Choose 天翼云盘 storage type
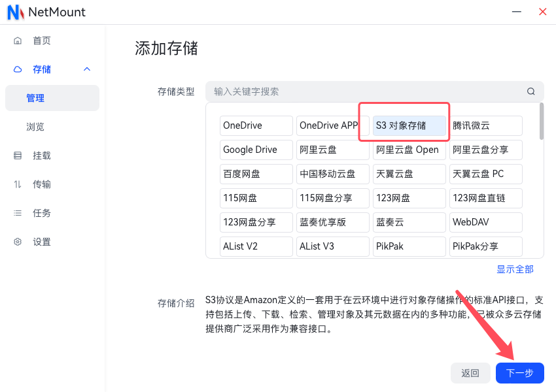Image resolution: width=556 pixels, height=392 pixels. [409, 174]
